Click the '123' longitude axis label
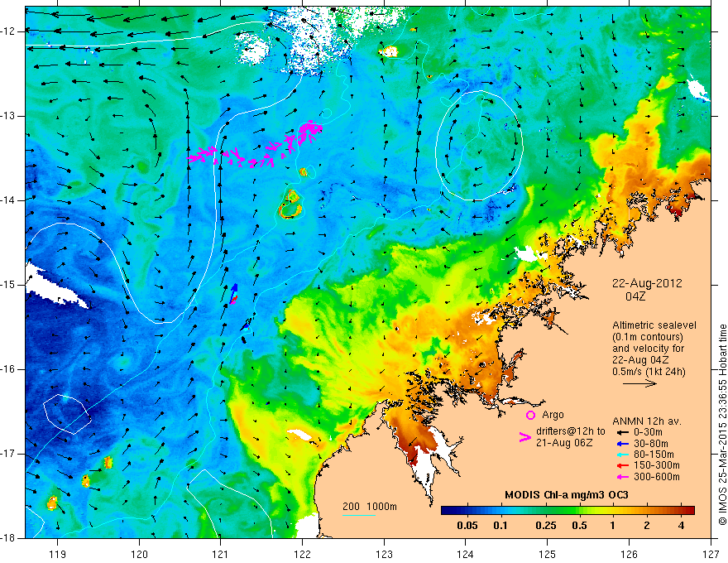The width and height of the screenshot is (728, 563). point(384,554)
